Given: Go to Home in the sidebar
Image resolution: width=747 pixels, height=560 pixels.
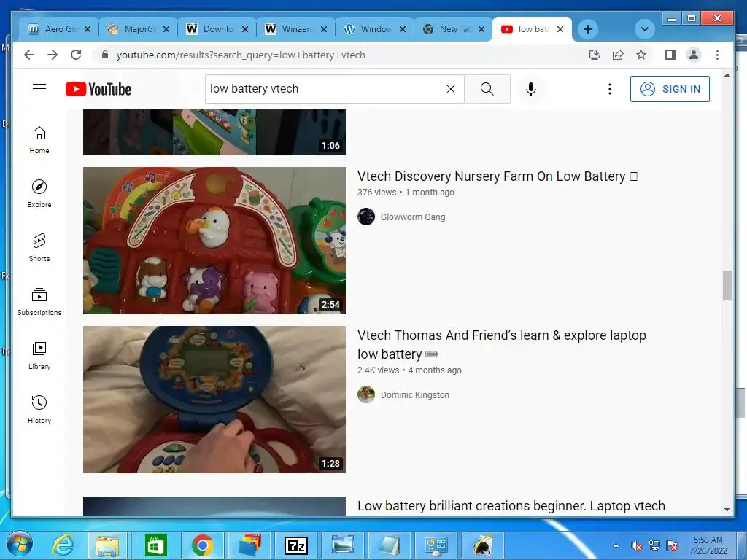Looking at the screenshot, I should (39, 139).
